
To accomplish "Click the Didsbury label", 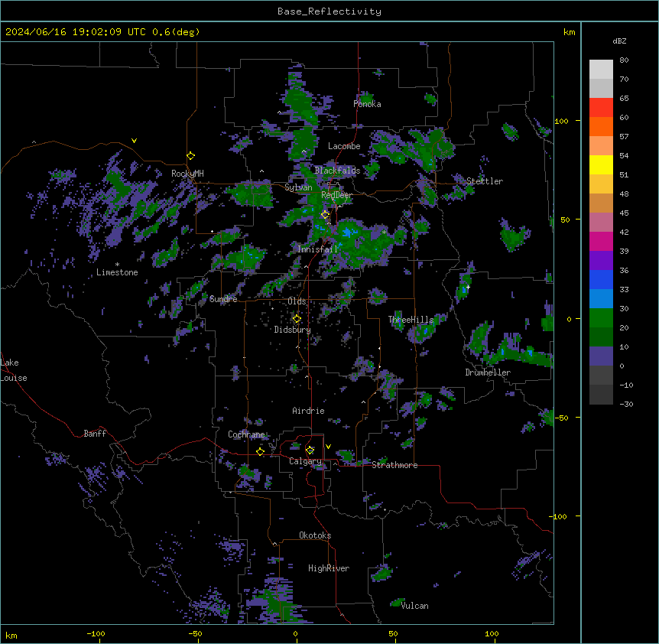I will (293, 330).
